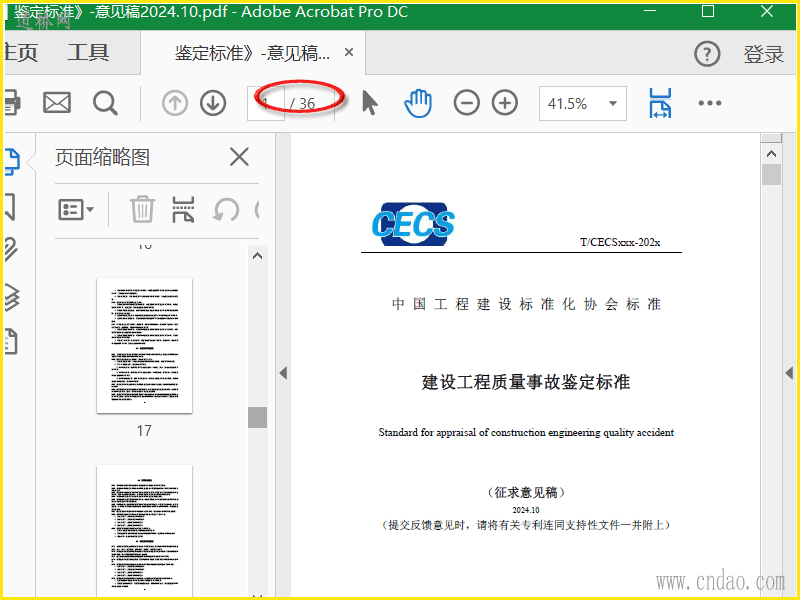800x600 pixels.
Task: Click the thumbnail page label 17
Action: [144, 431]
